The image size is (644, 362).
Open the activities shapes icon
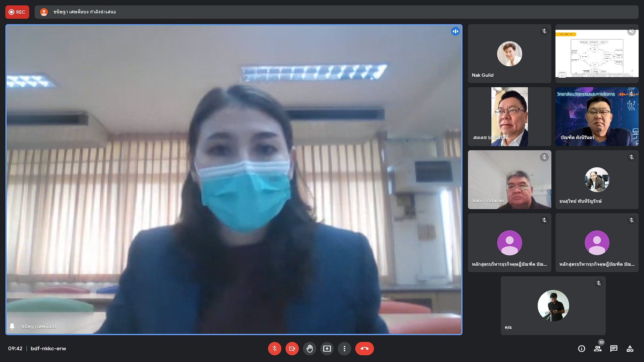[630, 349]
